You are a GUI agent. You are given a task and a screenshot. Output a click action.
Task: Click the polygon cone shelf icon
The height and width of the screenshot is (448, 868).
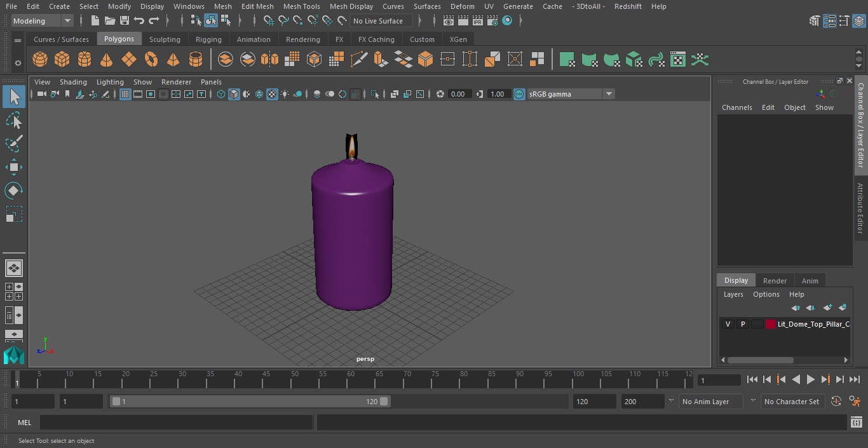point(107,60)
